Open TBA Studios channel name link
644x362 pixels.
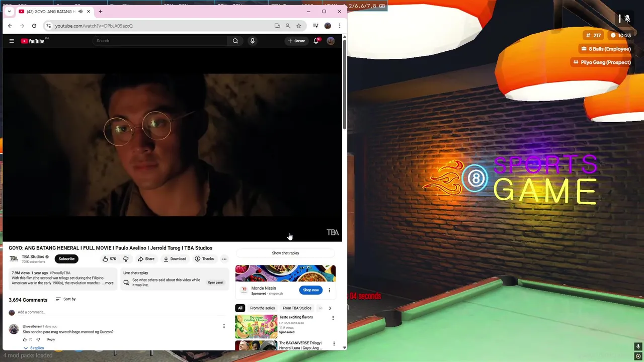point(33,257)
